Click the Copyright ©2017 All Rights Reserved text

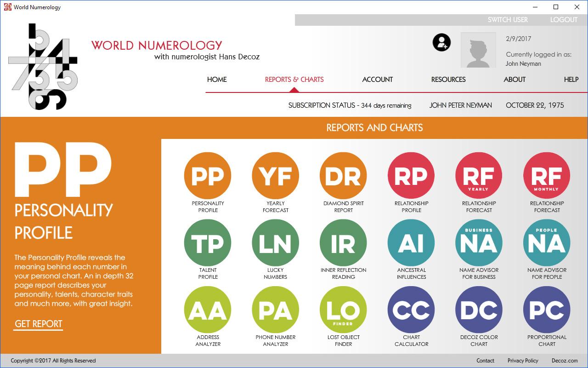click(53, 361)
